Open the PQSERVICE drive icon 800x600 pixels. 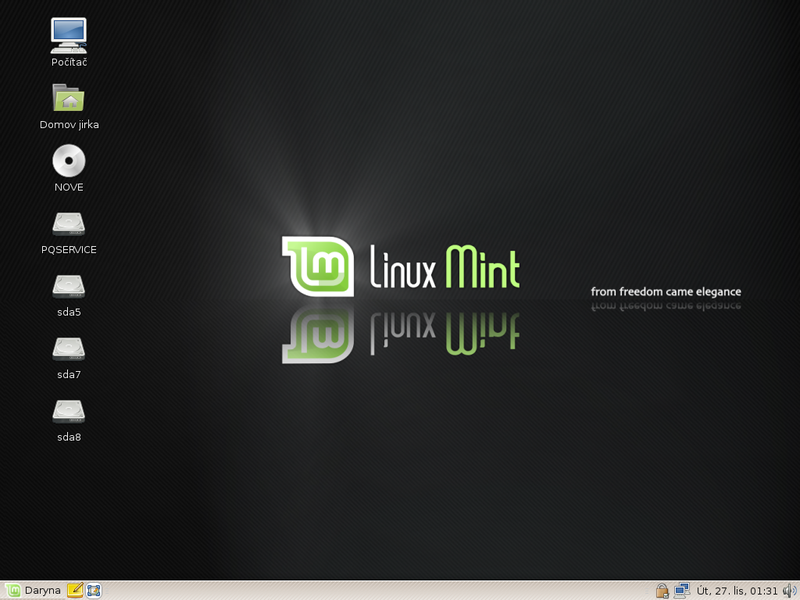(67, 225)
